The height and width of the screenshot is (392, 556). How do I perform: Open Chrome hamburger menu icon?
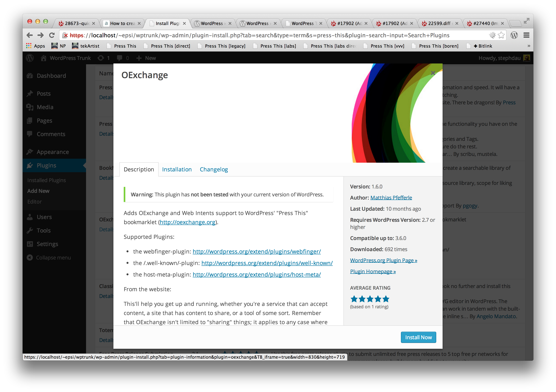coord(526,35)
